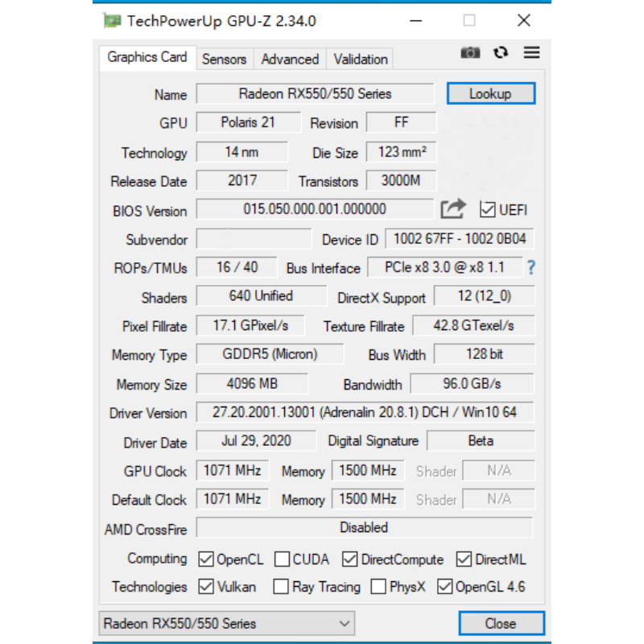The width and height of the screenshot is (644, 644).
Task: Click the Pixel Fillrate value 17.1 GPixel/s
Action: (250, 326)
